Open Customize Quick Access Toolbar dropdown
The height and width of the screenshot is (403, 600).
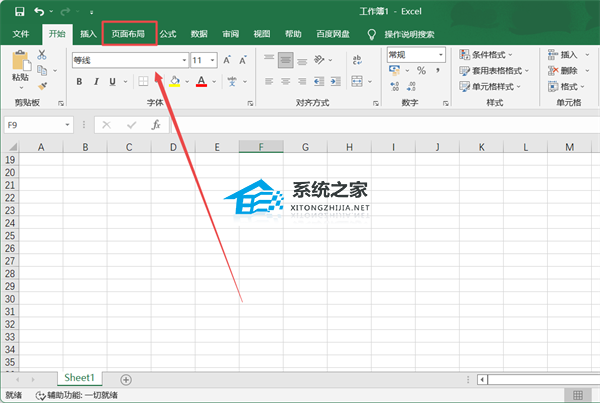click(91, 12)
